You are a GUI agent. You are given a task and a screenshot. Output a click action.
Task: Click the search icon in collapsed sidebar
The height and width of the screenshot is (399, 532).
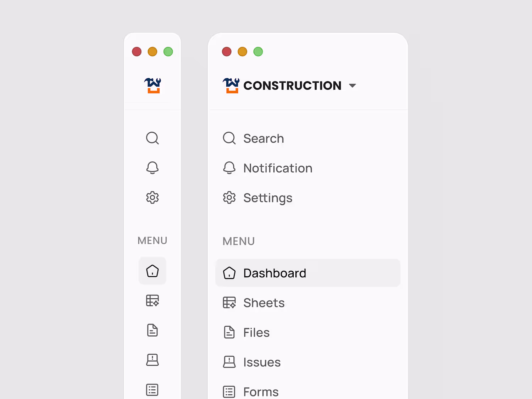pyautogui.click(x=152, y=138)
